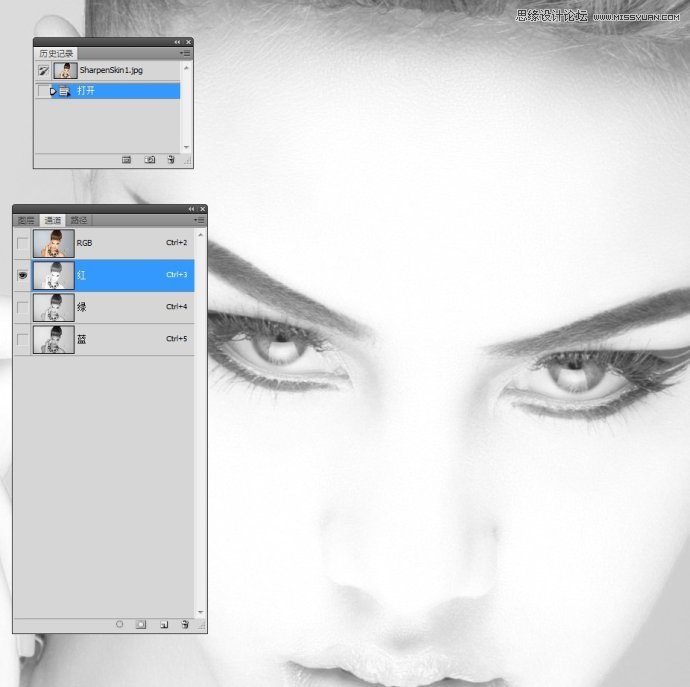The image size is (690, 687).
Task: Click the History panel scroll down arrow
Action: (186, 147)
